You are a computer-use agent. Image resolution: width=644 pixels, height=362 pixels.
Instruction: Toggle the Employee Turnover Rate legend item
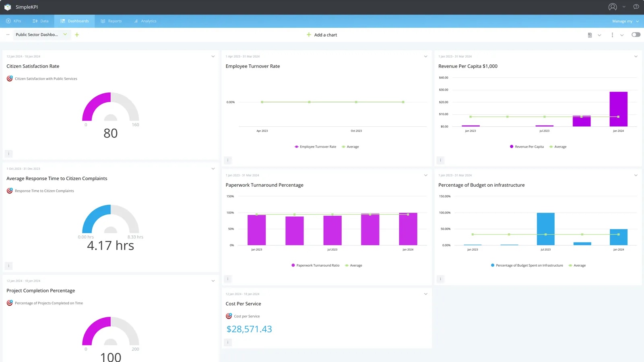click(315, 146)
